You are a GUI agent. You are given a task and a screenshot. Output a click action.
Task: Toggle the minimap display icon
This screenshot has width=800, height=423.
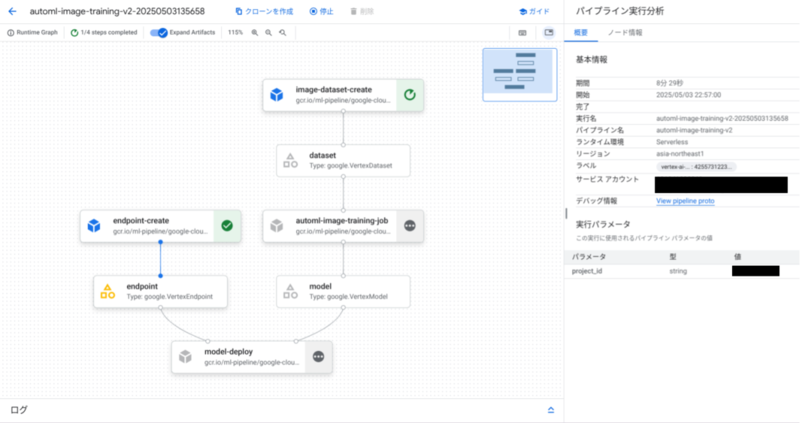[549, 33]
